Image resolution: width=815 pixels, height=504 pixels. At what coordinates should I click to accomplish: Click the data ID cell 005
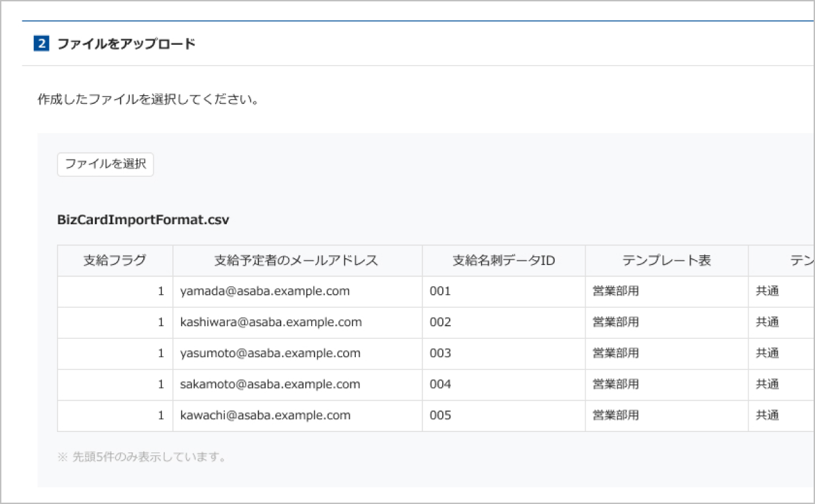click(x=440, y=415)
